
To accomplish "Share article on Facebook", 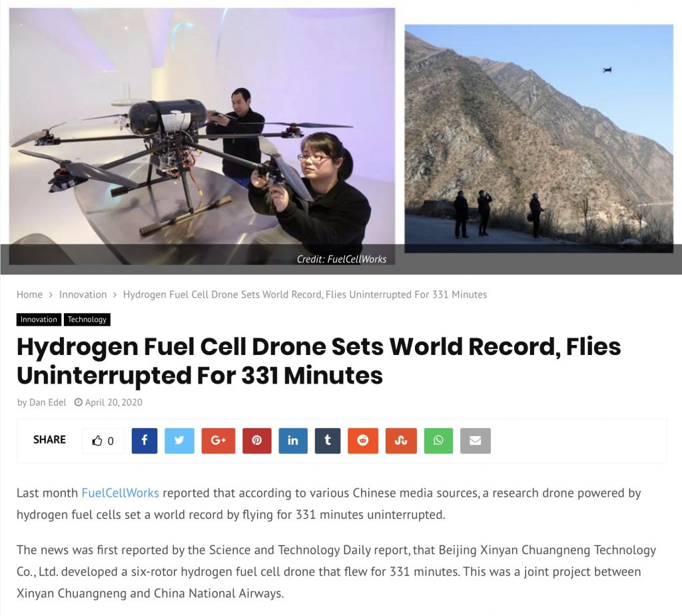I will (145, 441).
